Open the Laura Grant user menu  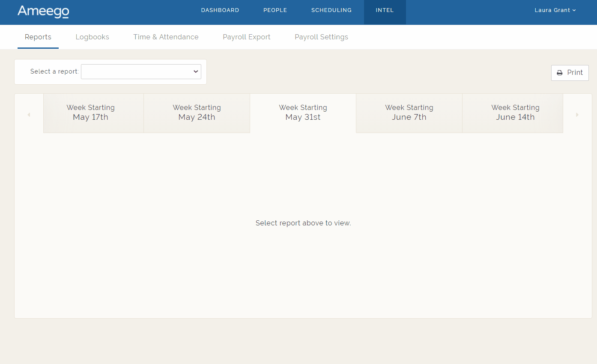[x=555, y=10]
